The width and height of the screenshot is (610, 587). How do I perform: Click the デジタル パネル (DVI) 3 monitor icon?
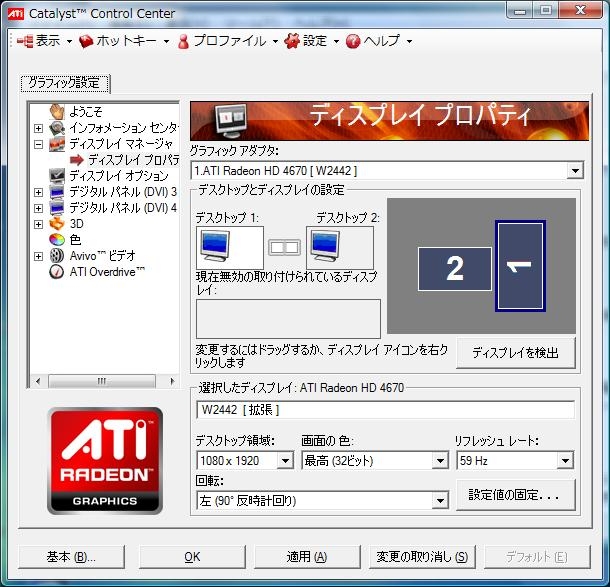pos(57,192)
